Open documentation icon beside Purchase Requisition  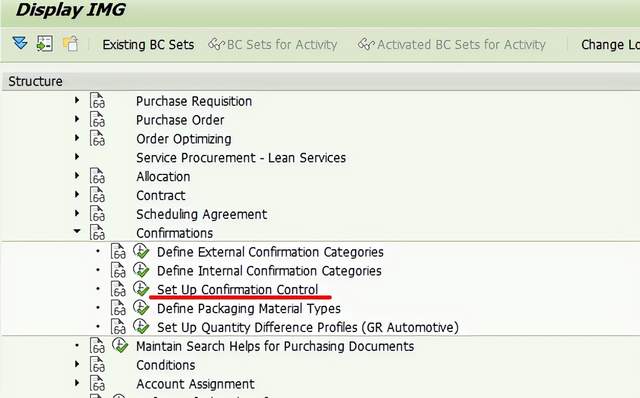tap(98, 101)
